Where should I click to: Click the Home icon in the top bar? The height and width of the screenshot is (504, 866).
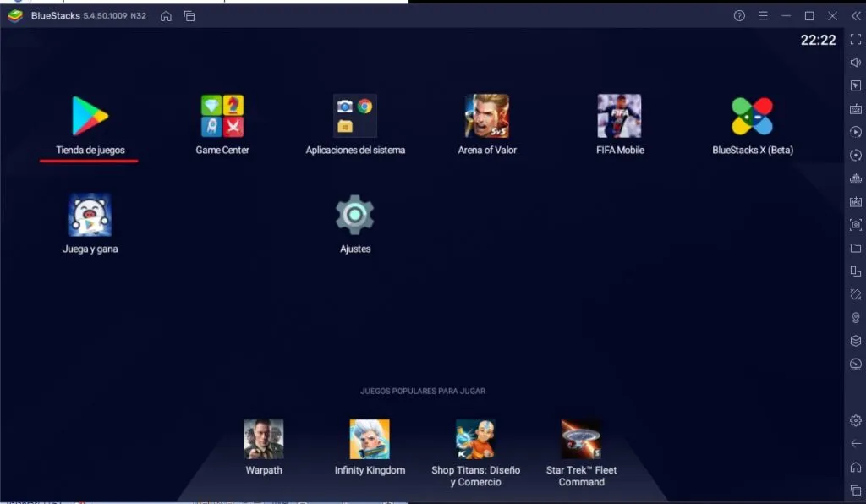click(166, 15)
